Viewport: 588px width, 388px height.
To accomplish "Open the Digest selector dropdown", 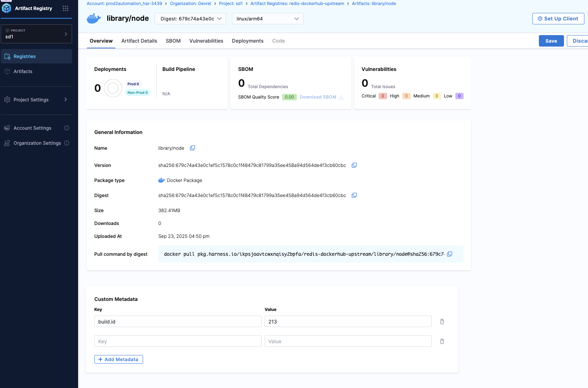I will click(x=190, y=18).
